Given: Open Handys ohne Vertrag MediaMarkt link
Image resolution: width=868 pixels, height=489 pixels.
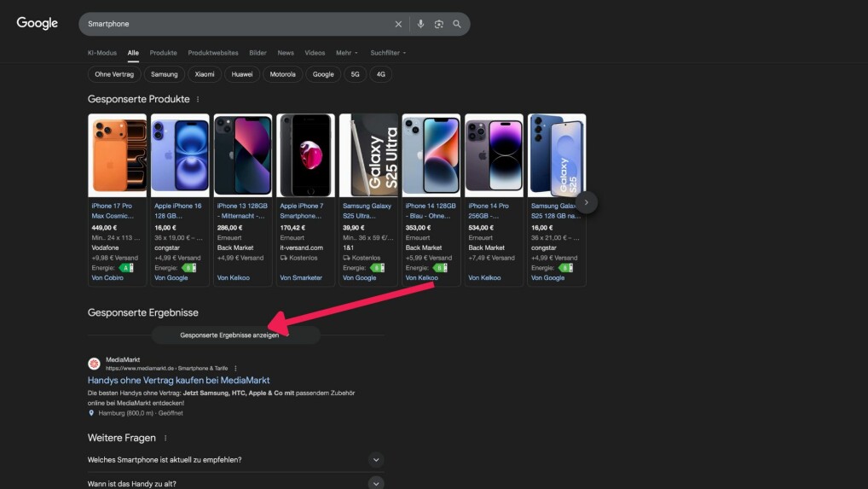Looking at the screenshot, I should tap(178, 380).
